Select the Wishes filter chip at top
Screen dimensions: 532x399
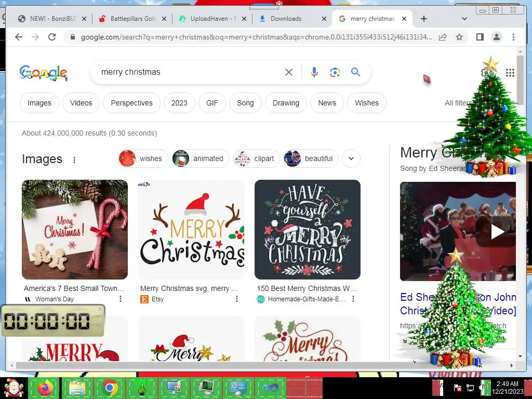coord(367,103)
